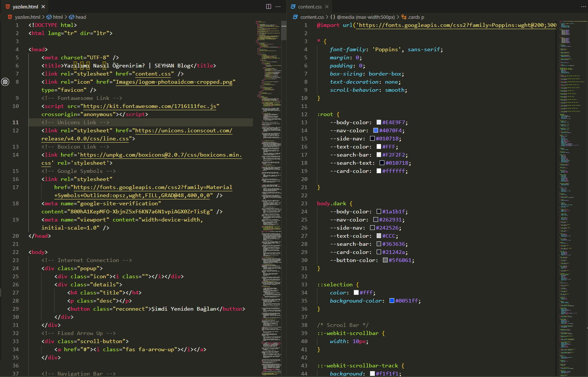
Task: Click the #E4E9F7 body-color swatch
Action: (379, 122)
